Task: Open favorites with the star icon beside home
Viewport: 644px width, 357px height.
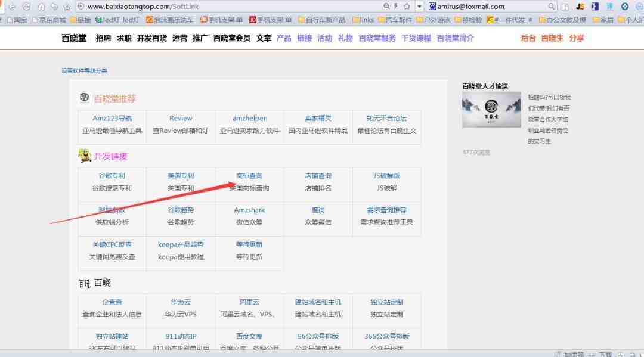Action: click(x=67, y=7)
